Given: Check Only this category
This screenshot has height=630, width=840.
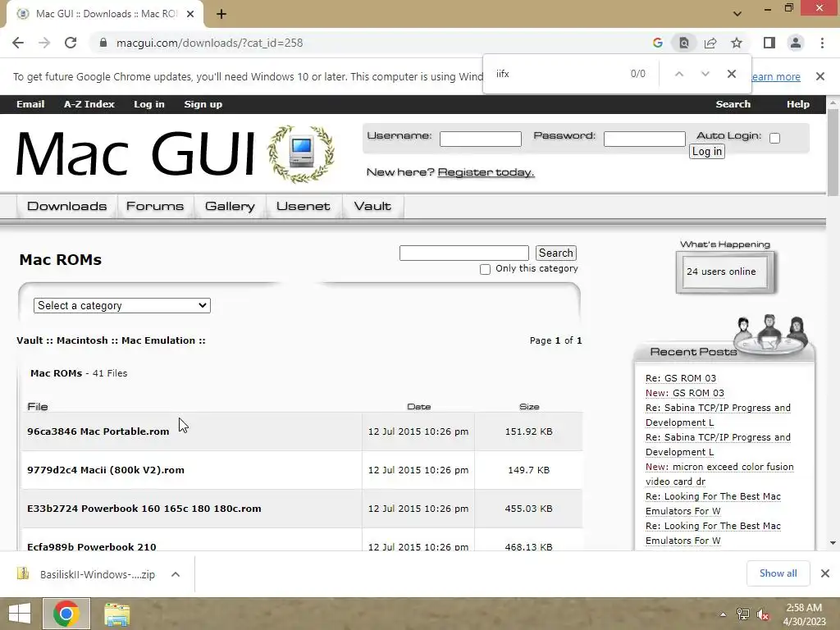Looking at the screenshot, I should tap(485, 269).
